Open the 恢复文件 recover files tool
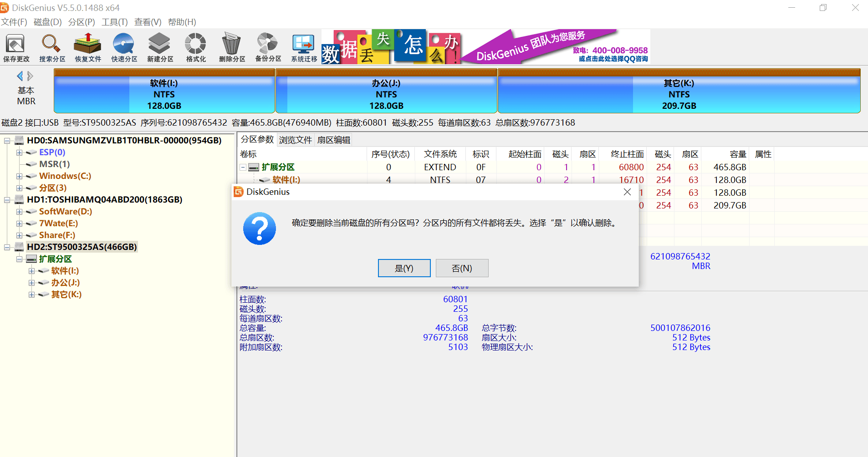Screen dimensions: 868x457 point(88,47)
